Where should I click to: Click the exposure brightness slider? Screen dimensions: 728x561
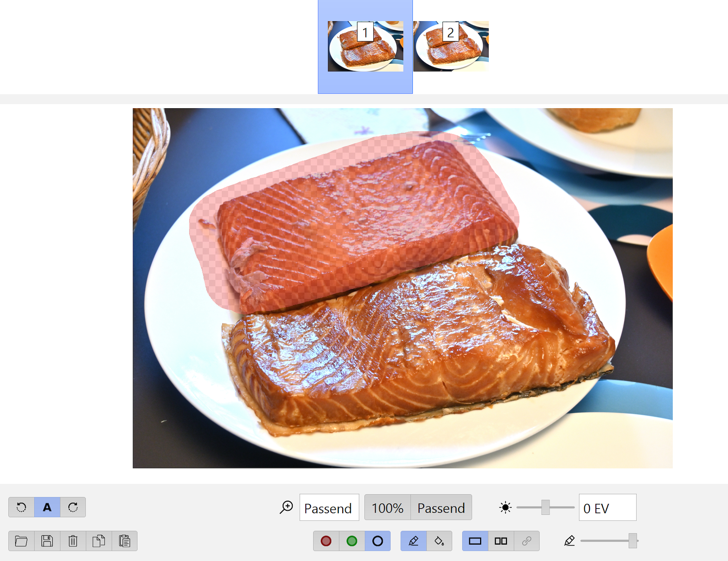(545, 507)
